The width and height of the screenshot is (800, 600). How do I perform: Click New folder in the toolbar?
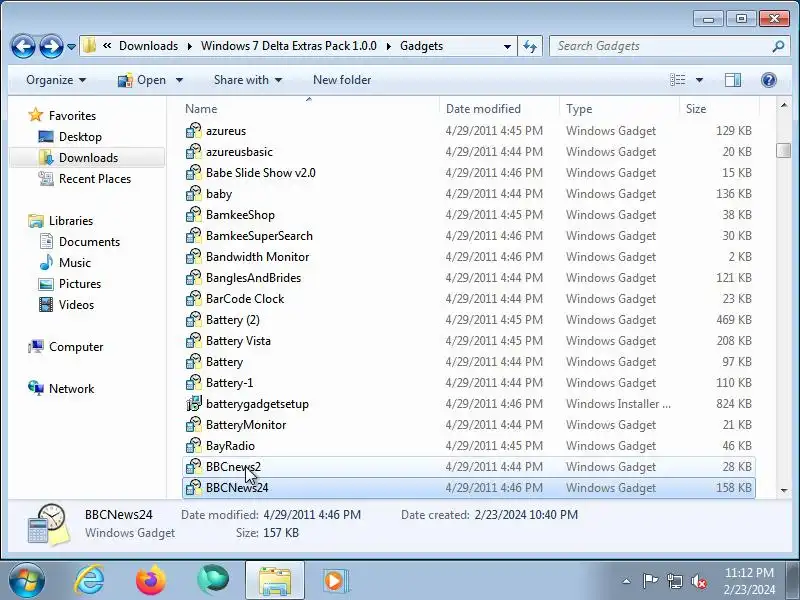342,80
